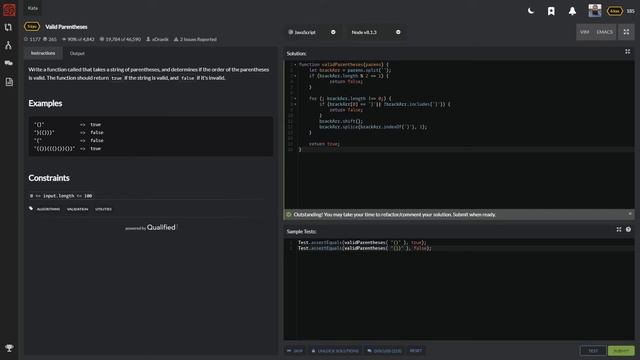This screenshot has height=360, width=640.
Task: Open the DISCUSS button
Action: pyautogui.click(x=384, y=351)
